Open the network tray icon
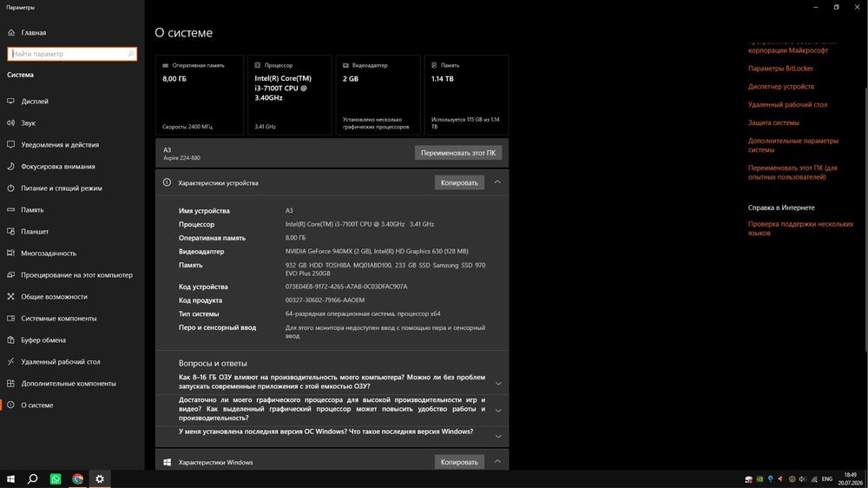This screenshot has width=868, height=488. (814, 479)
